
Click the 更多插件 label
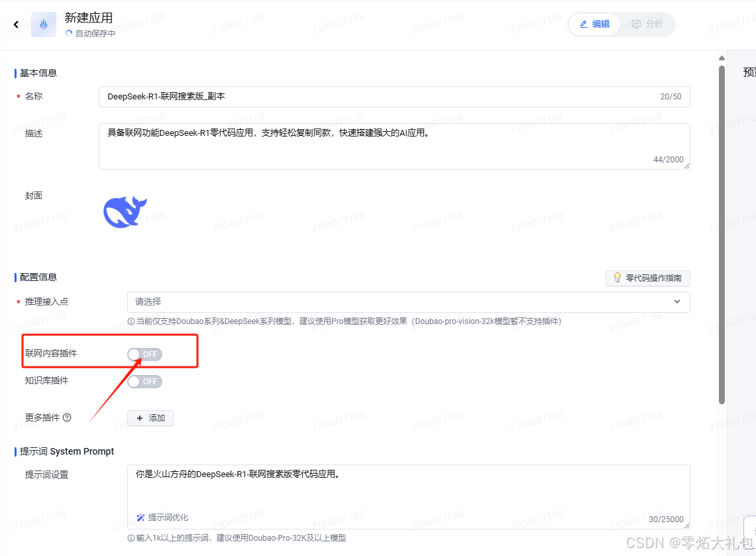pos(42,417)
